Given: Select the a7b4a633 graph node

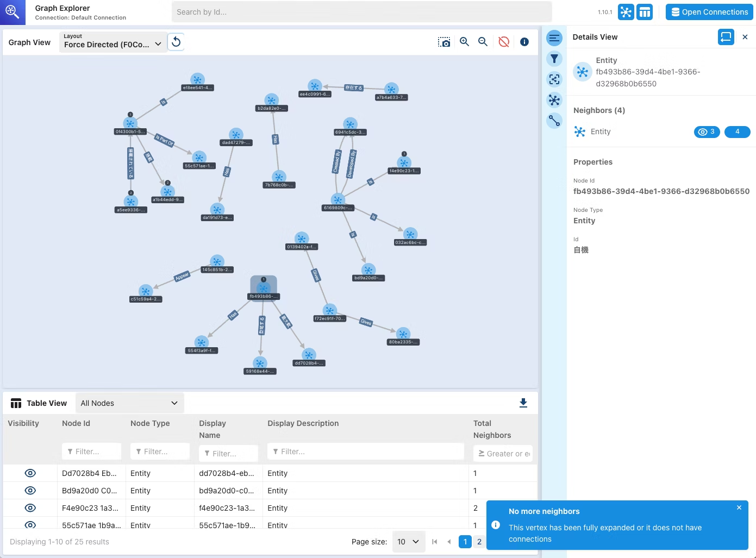Looking at the screenshot, I should pyautogui.click(x=391, y=90).
